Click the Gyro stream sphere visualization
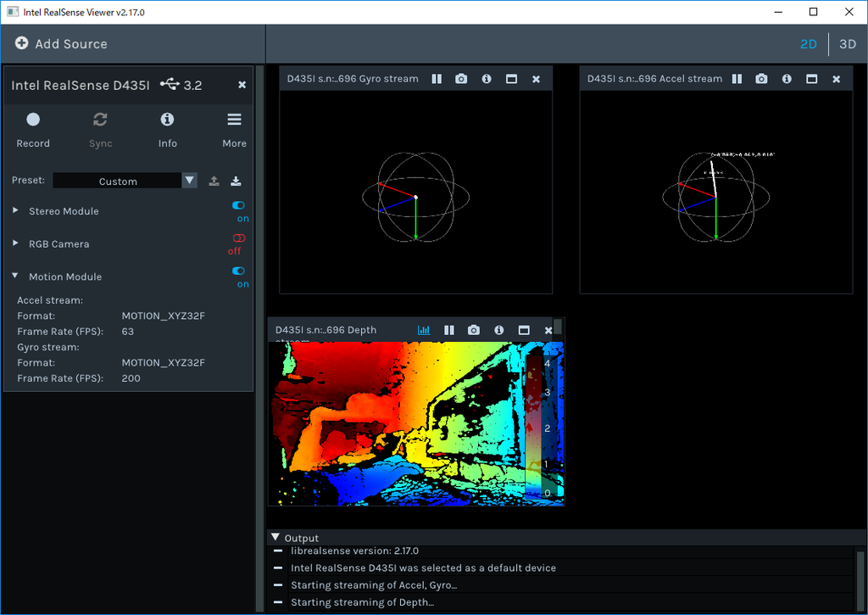Screen dimensions: 868x615 pyautogui.click(x=415, y=198)
